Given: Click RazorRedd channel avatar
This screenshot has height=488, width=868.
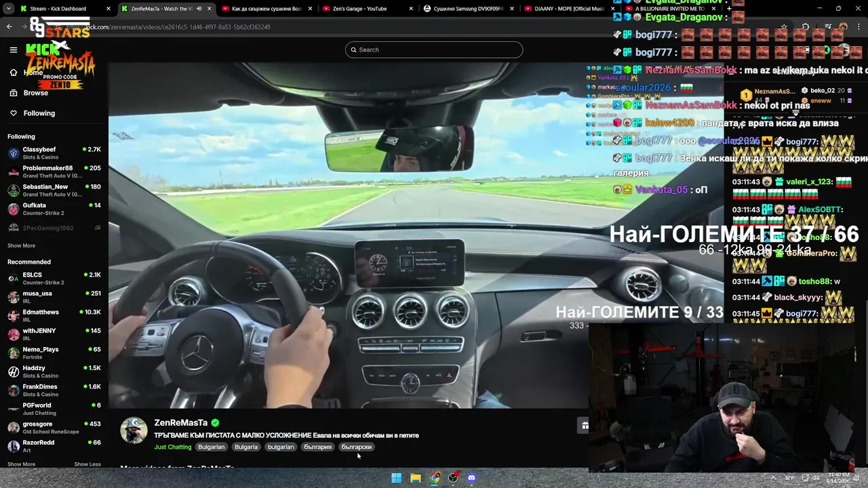Looking at the screenshot, I should (x=14, y=446).
